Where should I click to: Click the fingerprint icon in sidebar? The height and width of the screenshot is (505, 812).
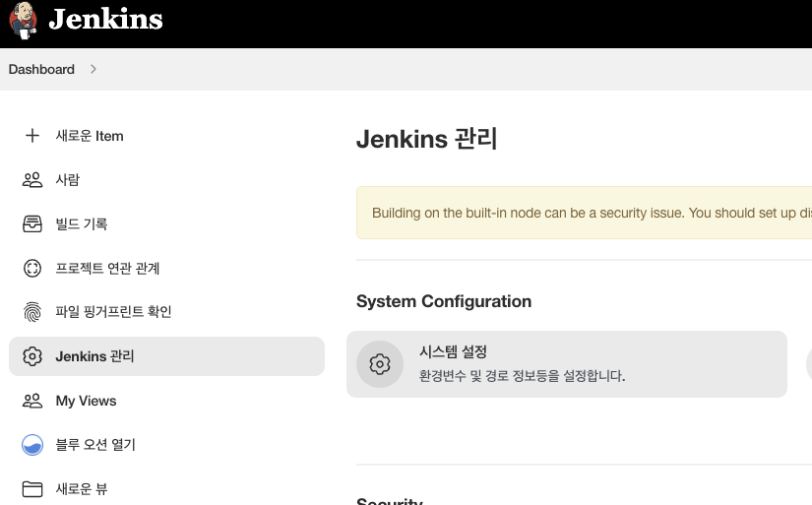click(x=32, y=312)
